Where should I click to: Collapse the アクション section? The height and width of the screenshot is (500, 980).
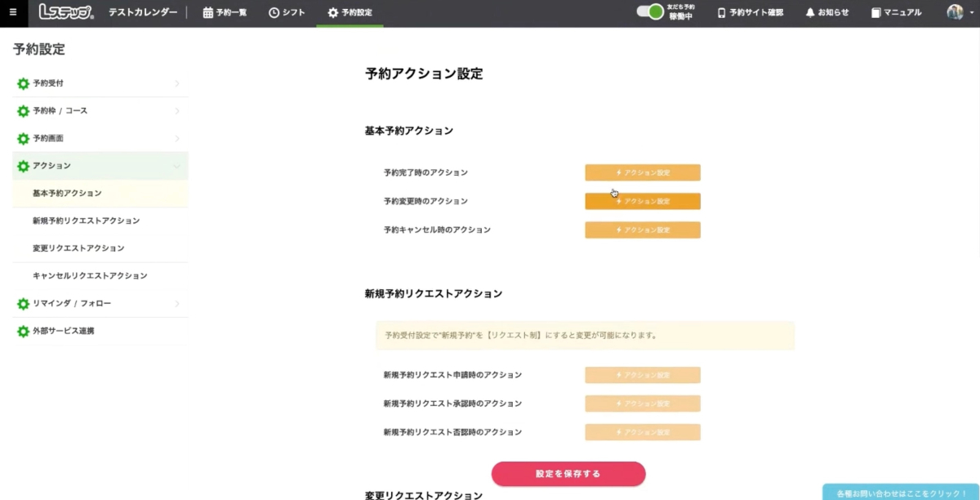[x=176, y=166]
